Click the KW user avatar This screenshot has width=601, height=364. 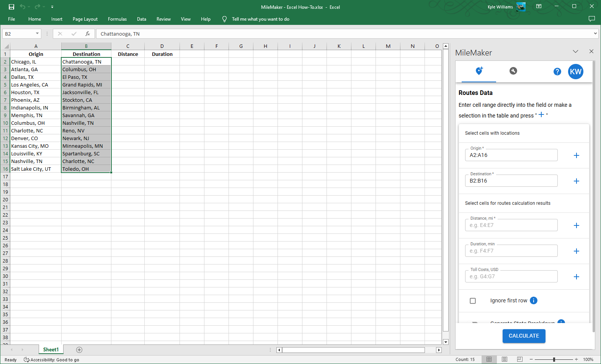click(576, 72)
